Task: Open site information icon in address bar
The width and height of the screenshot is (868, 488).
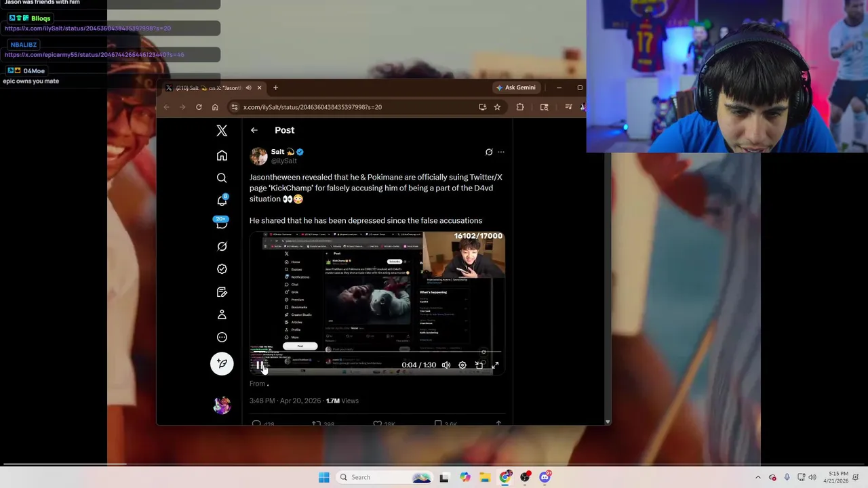Action: coord(235,107)
